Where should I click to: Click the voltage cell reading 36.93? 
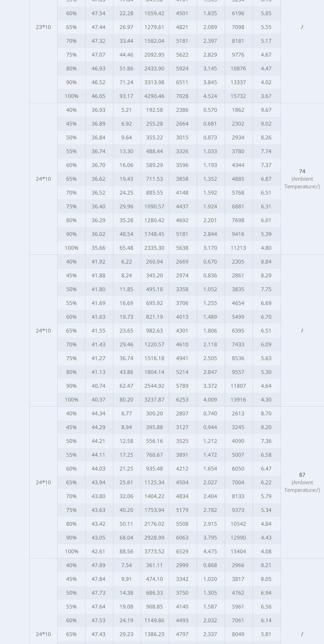click(x=99, y=110)
